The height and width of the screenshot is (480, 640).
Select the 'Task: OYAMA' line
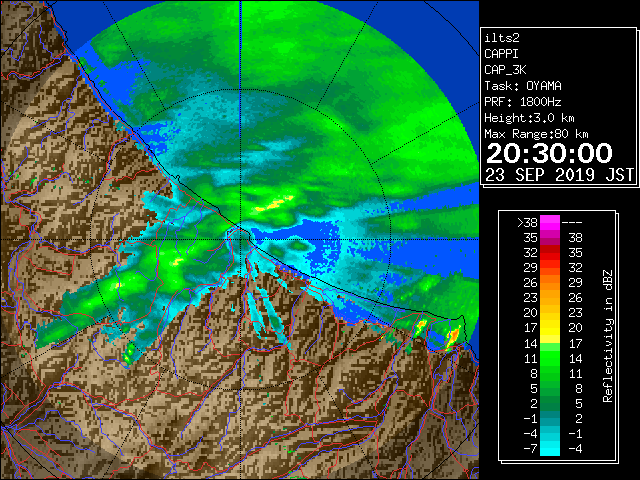pyautogui.click(x=523, y=86)
